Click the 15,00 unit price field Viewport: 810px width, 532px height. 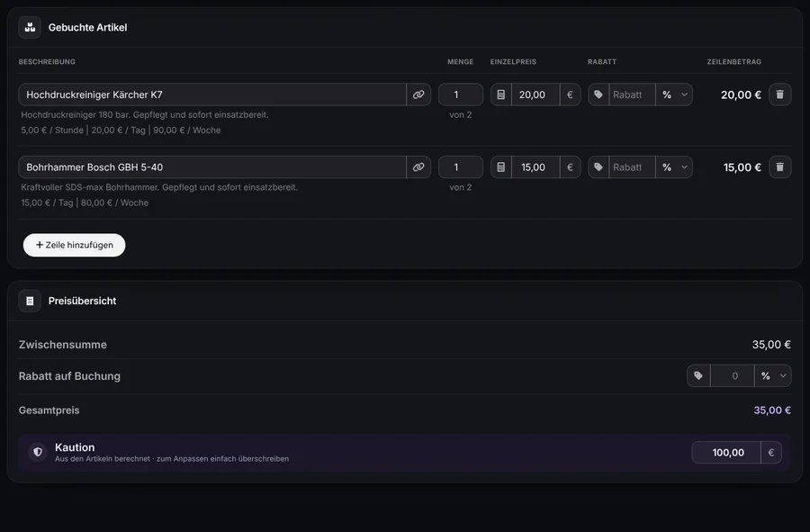[x=535, y=167]
